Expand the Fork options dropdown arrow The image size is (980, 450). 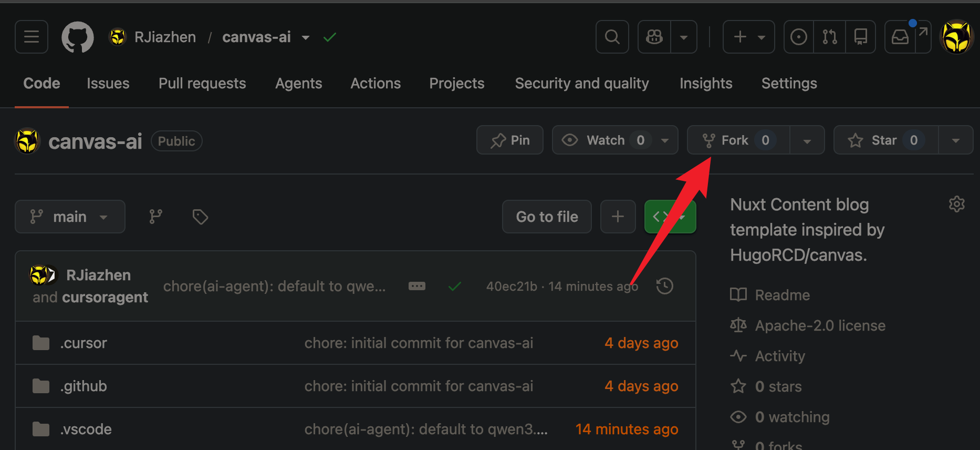807,140
